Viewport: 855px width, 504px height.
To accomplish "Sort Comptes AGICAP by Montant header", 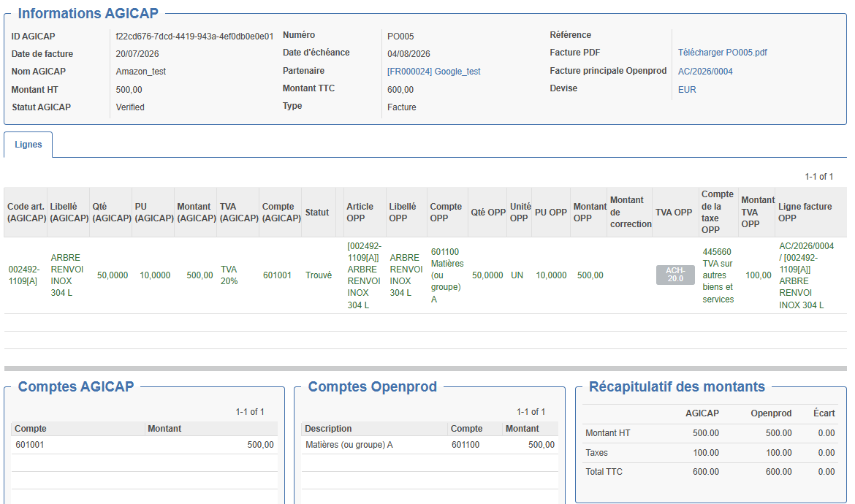I will pos(211,429).
